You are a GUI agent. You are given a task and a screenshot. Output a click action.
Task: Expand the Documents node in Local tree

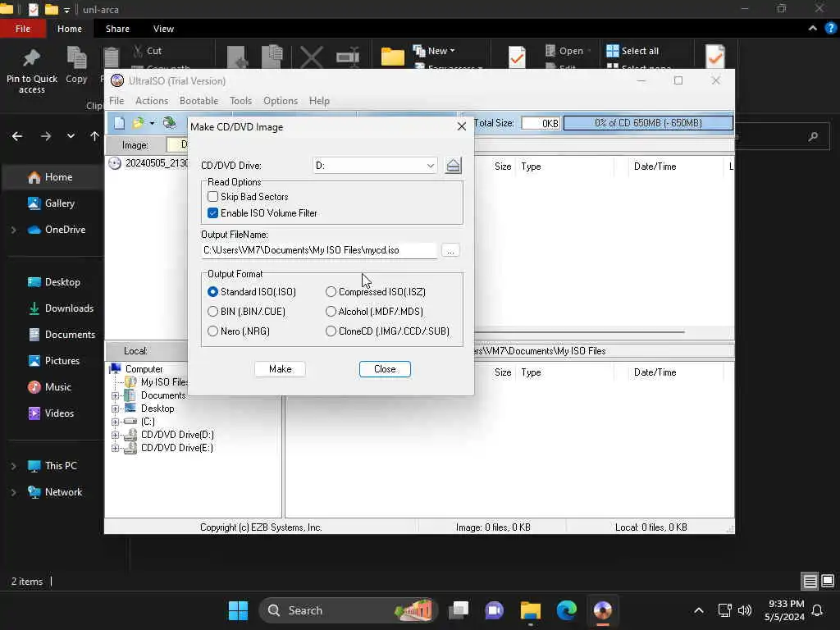pyautogui.click(x=115, y=396)
